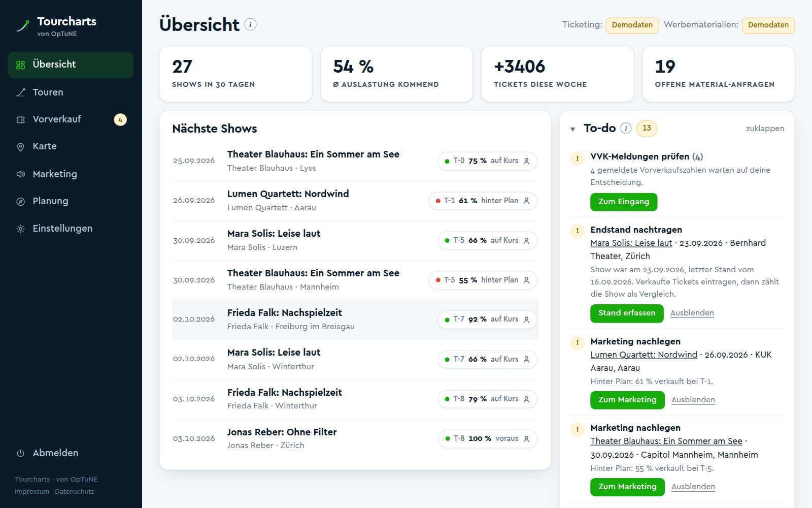Click warning icon beside Endstand nachtragen
The image size is (812, 508).
tap(577, 231)
